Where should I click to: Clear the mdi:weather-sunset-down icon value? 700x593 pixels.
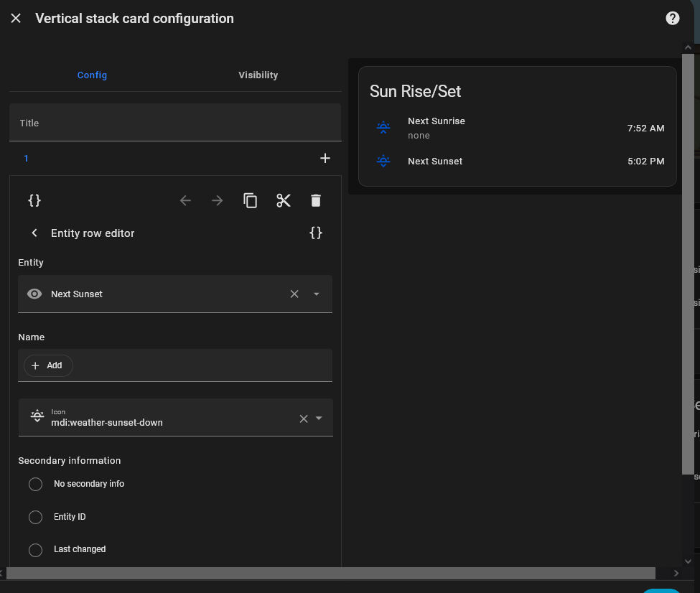tap(303, 419)
